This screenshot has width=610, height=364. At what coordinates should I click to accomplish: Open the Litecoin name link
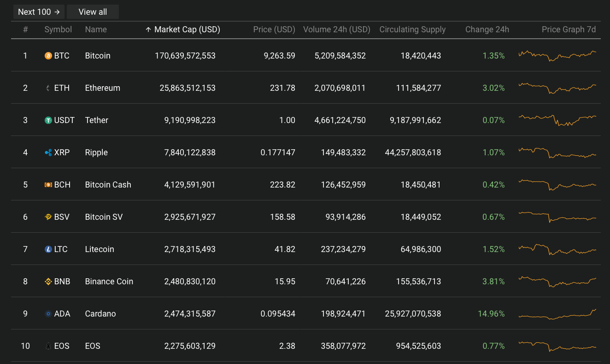point(100,249)
